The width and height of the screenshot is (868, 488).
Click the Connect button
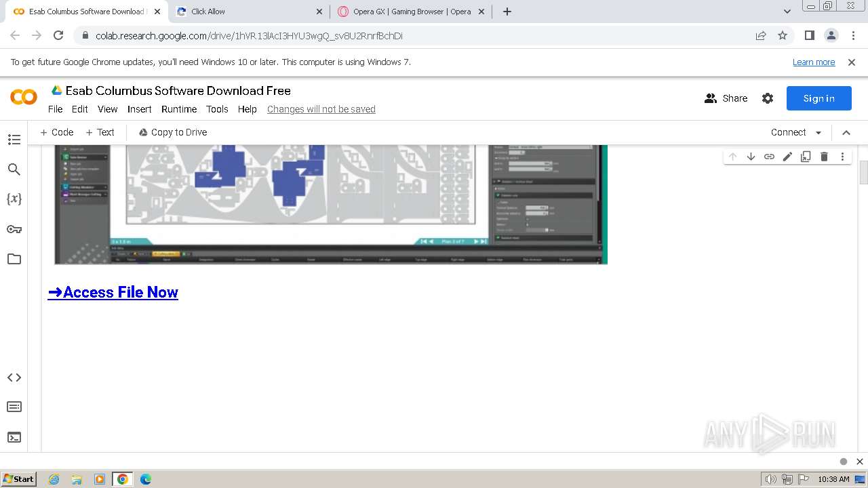pyautogui.click(x=788, y=133)
